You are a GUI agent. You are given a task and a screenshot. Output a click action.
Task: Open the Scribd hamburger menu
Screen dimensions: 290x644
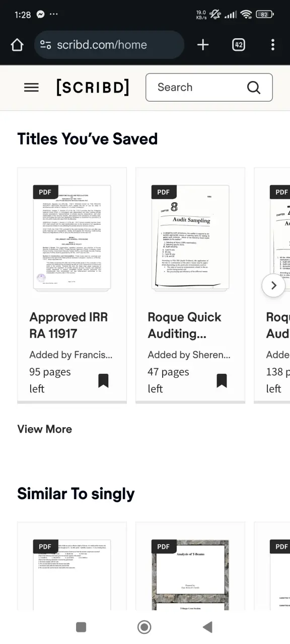point(31,88)
